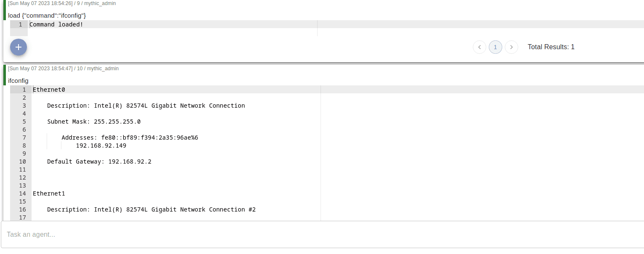Click the 'Command loaded!' output line
Screen dimensions: 644x254
(x=56, y=24)
